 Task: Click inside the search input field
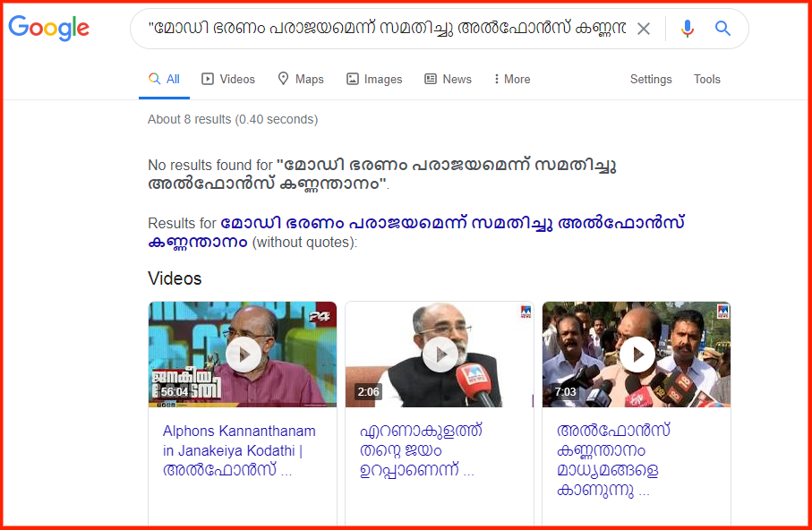[x=387, y=28]
